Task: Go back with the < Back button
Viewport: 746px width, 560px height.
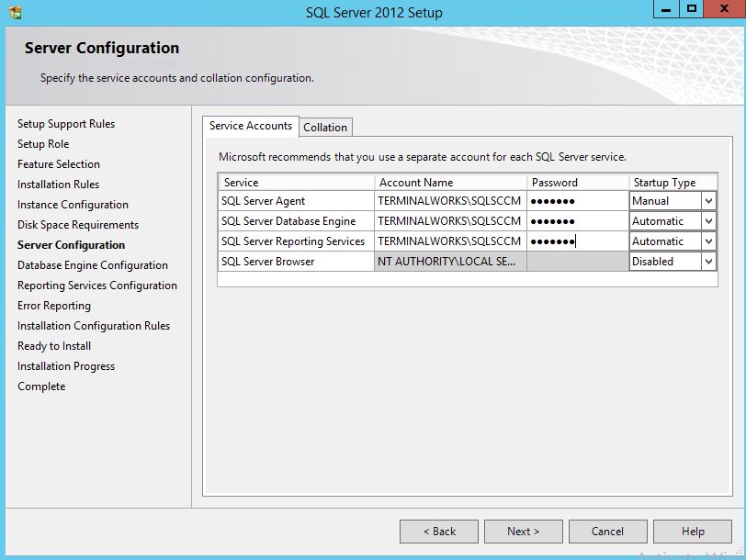Action: click(439, 531)
